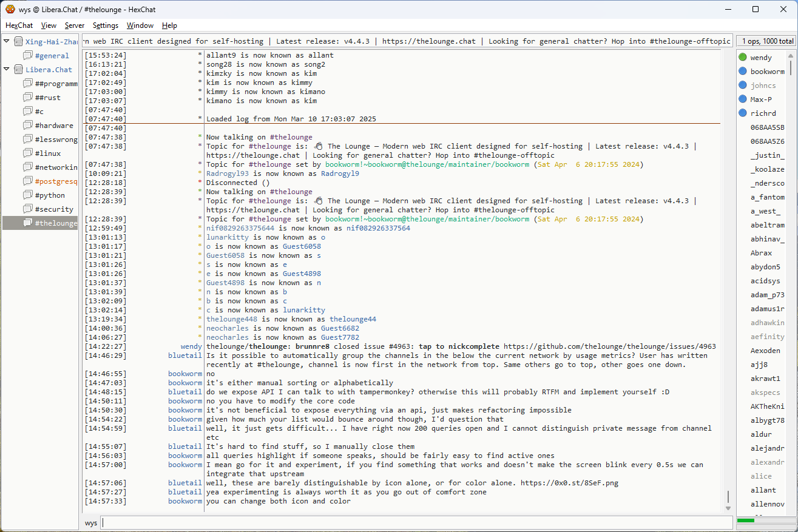Click the blue status dot beside bookworm
The height and width of the screenshot is (532, 798).
pos(743,72)
